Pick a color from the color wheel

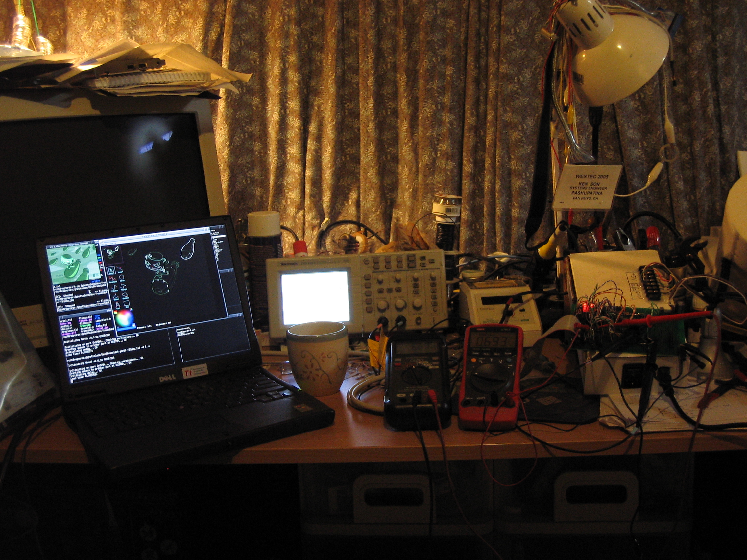(x=125, y=318)
